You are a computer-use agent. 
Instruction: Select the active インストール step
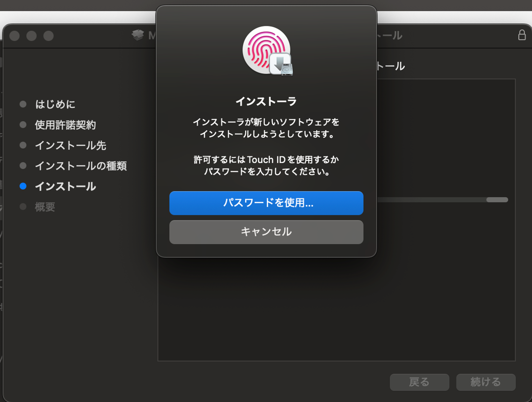[x=66, y=186]
